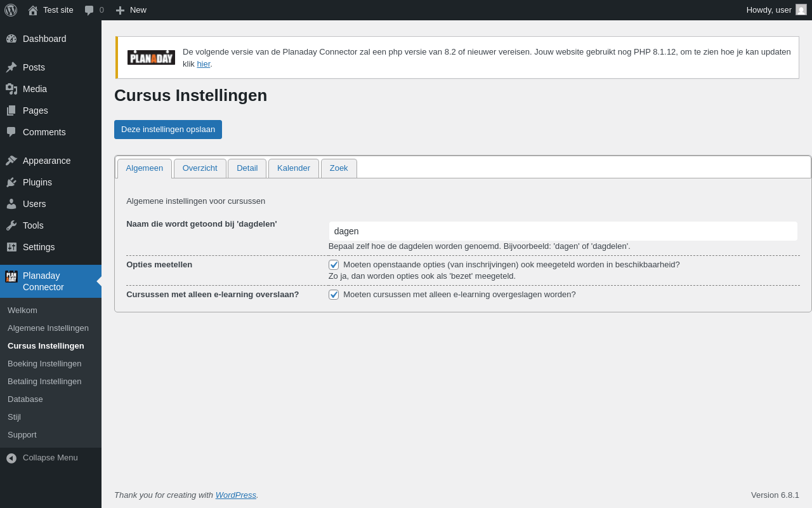Click the Plugins plug icon
Image resolution: width=812 pixels, height=508 pixels.
pos(11,182)
